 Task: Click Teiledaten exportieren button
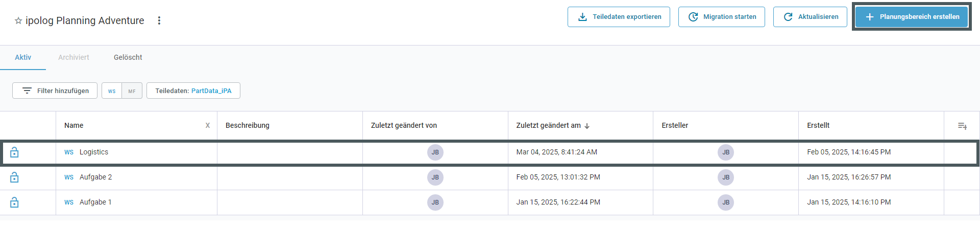click(619, 17)
